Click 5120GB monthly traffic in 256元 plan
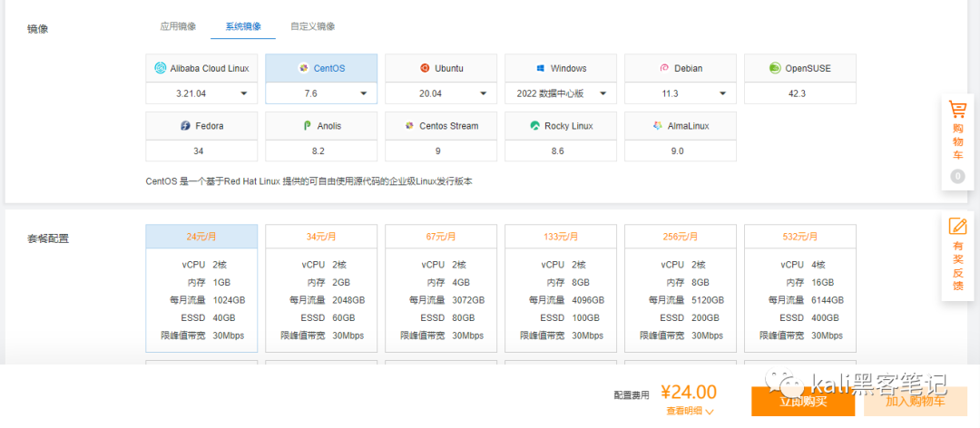 click(x=708, y=300)
